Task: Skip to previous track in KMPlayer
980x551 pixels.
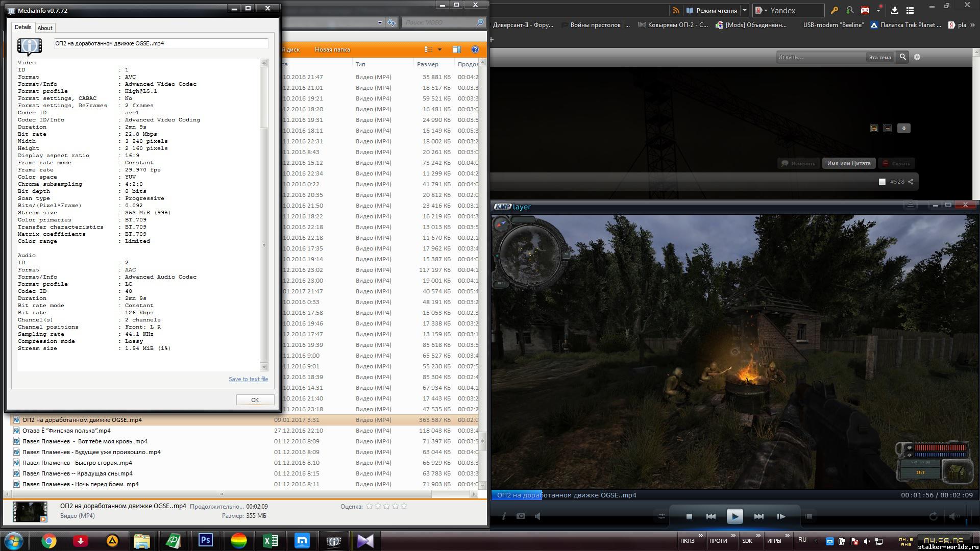Action: 710,516
